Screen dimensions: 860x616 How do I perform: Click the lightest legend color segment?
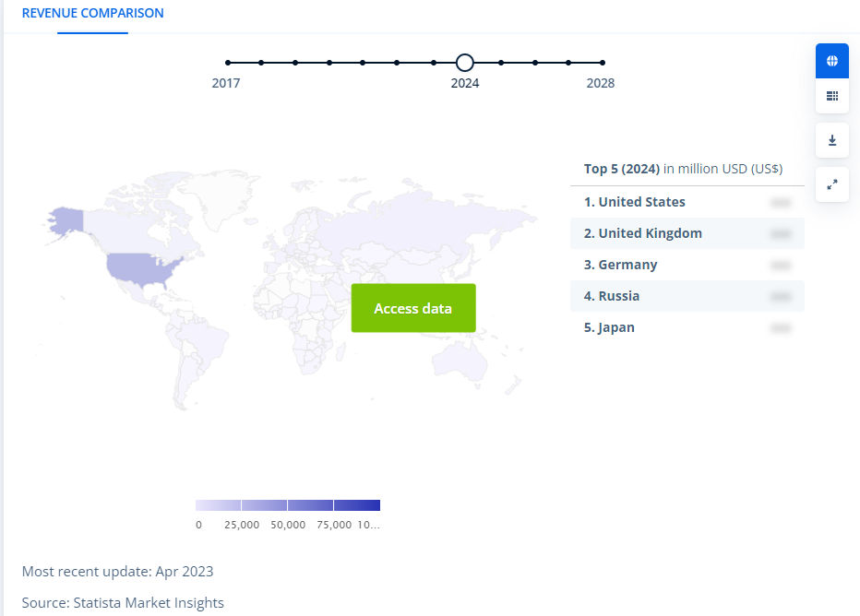tap(219, 505)
